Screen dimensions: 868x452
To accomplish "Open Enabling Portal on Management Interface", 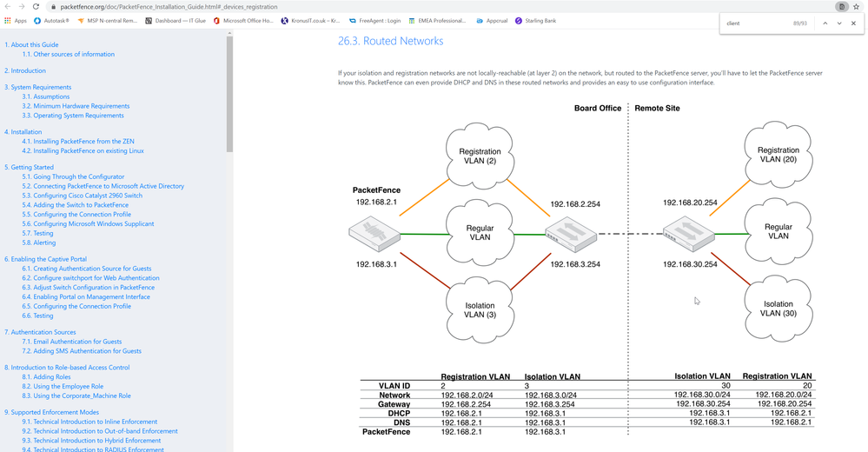I will point(86,297).
